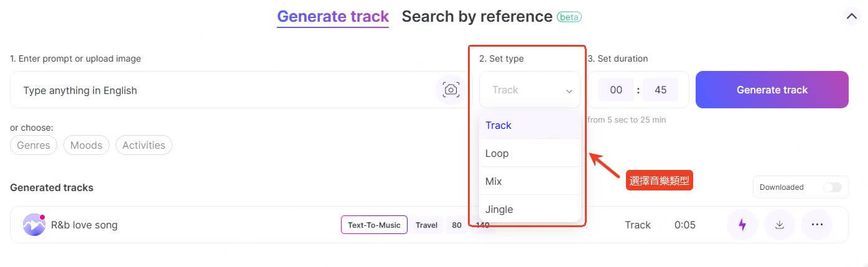The image size is (868, 267).
Task: Open the Moods chooser
Action: [x=86, y=145]
